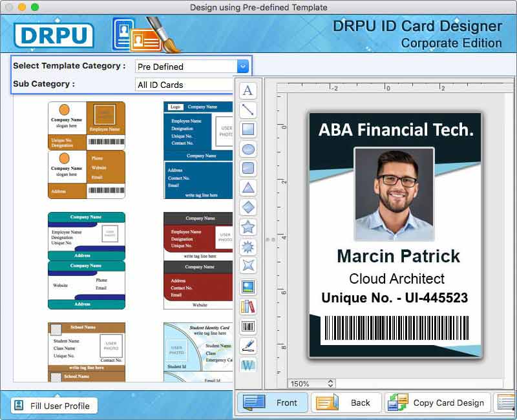Click the yellow window minimize button
Screen dimensions: 517x420
click(22, 7)
